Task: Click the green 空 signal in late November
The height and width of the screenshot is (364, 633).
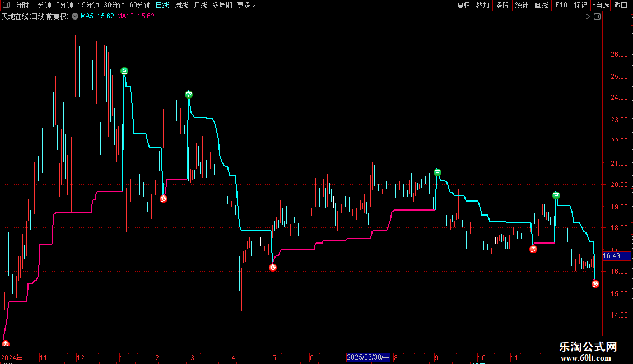Action: [556, 195]
